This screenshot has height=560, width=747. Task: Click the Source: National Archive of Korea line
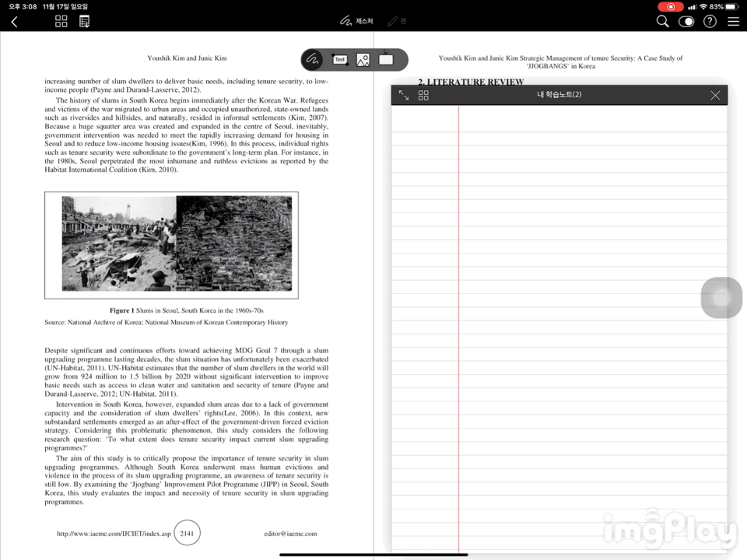pos(167,322)
